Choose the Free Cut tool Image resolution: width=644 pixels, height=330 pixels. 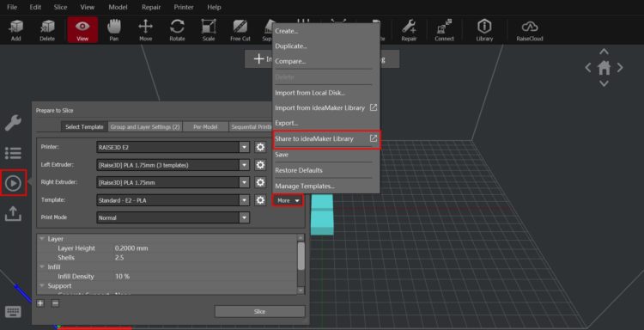[240, 30]
